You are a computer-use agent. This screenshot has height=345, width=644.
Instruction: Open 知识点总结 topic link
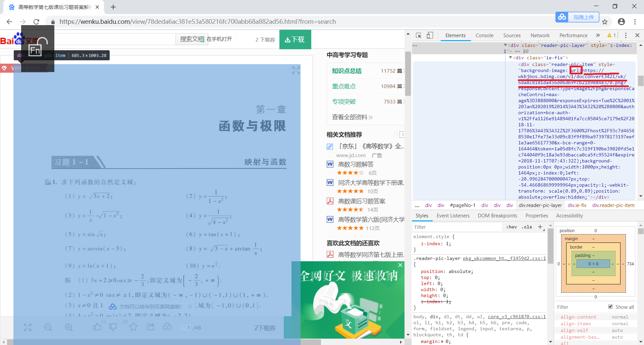coord(347,71)
